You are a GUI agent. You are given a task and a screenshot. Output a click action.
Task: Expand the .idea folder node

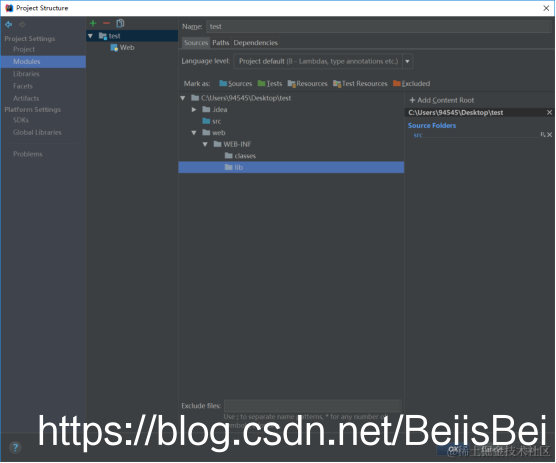194,110
